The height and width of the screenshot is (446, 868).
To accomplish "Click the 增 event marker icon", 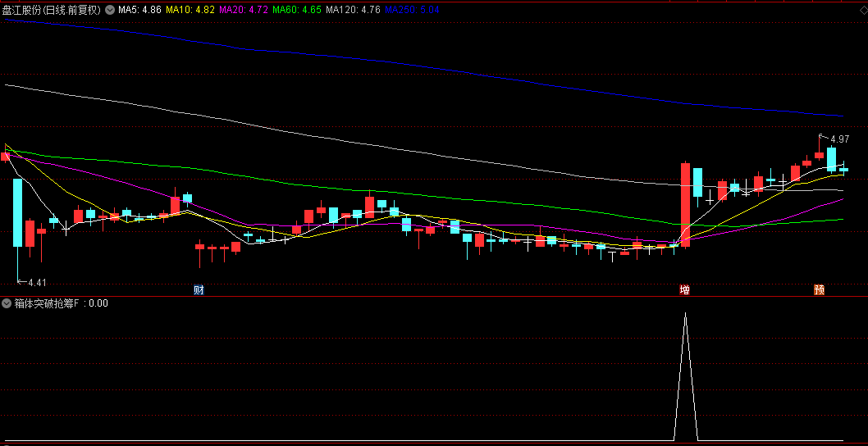I will (x=685, y=289).
